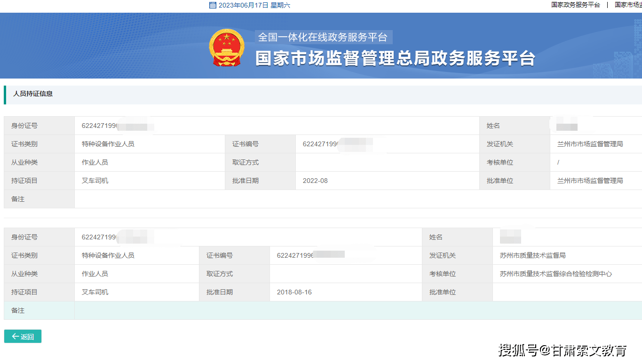Click the 备注 label in first record
This screenshot has width=642, height=364.
pyautogui.click(x=18, y=199)
